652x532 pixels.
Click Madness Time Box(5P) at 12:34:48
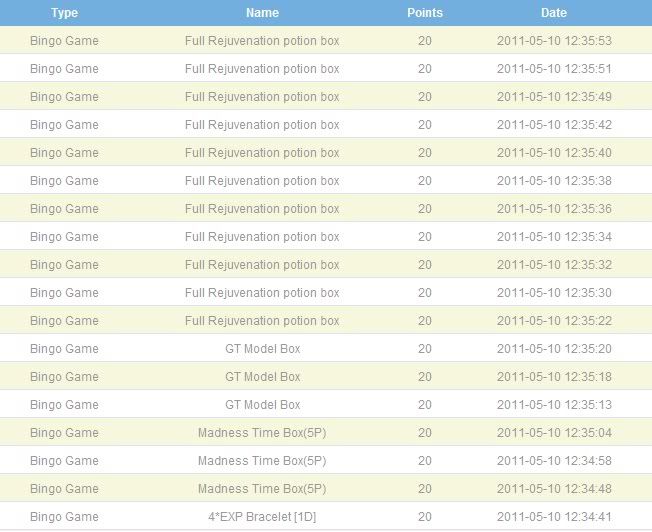[x=262, y=488]
